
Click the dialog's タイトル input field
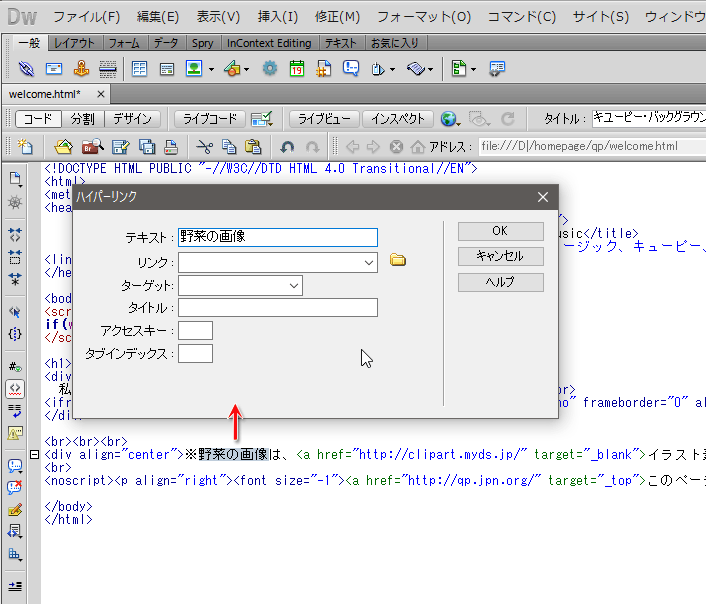pos(278,308)
